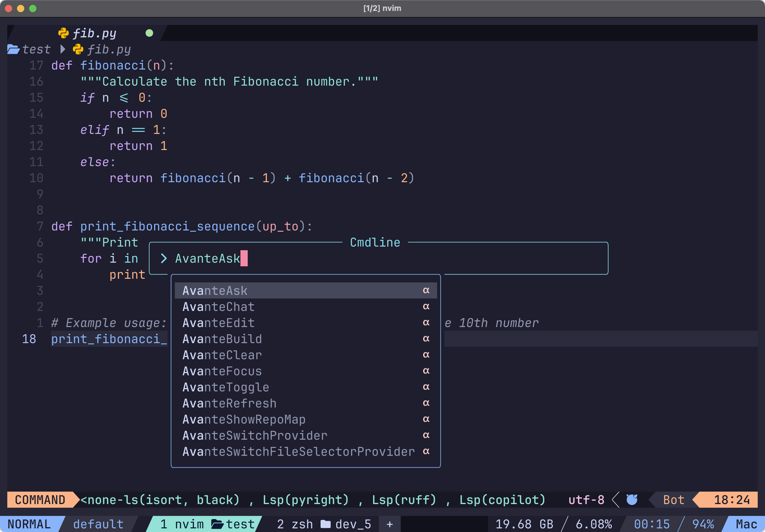Select AvanteEdit completion item
Image resolution: width=765 pixels, height=532 pixels.
305,323
